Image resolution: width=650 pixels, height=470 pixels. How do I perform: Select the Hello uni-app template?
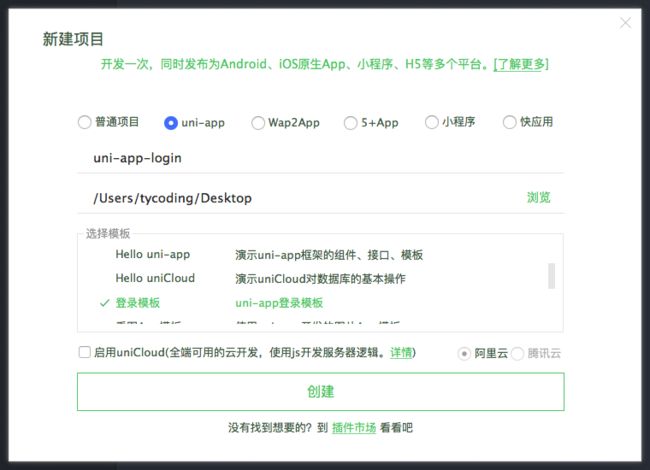click(x=153, y=254)
